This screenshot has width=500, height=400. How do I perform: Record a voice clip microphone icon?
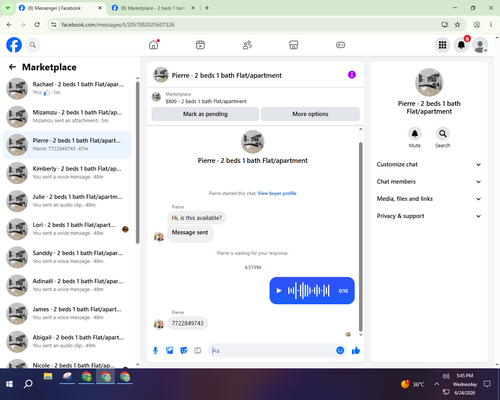pyautogui.click(x=155, y=350)
